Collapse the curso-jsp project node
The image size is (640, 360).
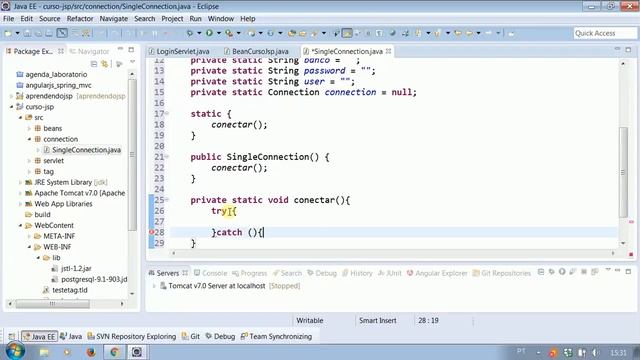[x=11, y=107]
